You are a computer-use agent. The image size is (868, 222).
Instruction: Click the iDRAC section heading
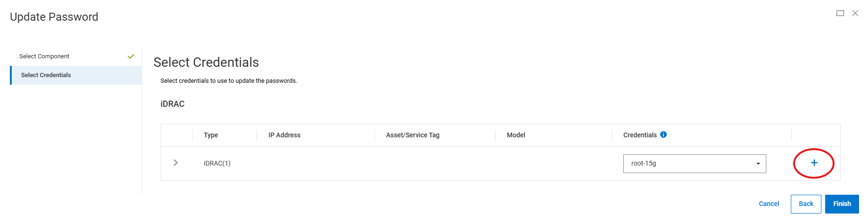172,104
